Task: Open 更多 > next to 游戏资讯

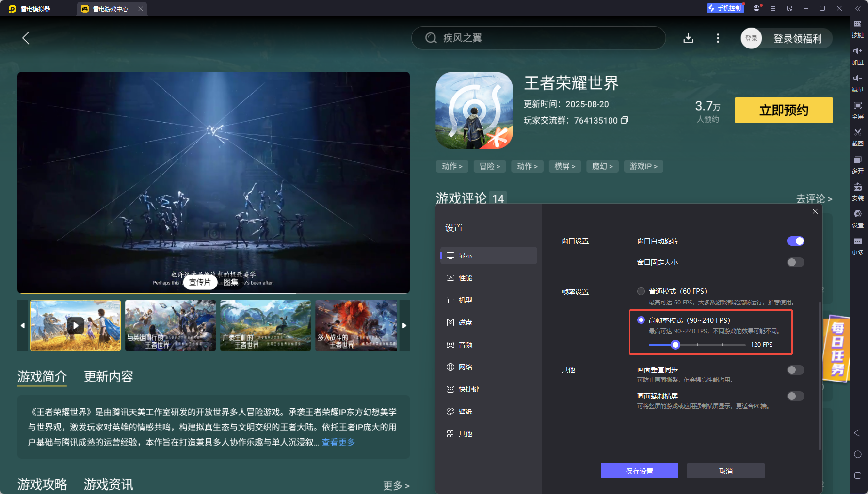Action: pyautogui.click(x=396, y=485)
